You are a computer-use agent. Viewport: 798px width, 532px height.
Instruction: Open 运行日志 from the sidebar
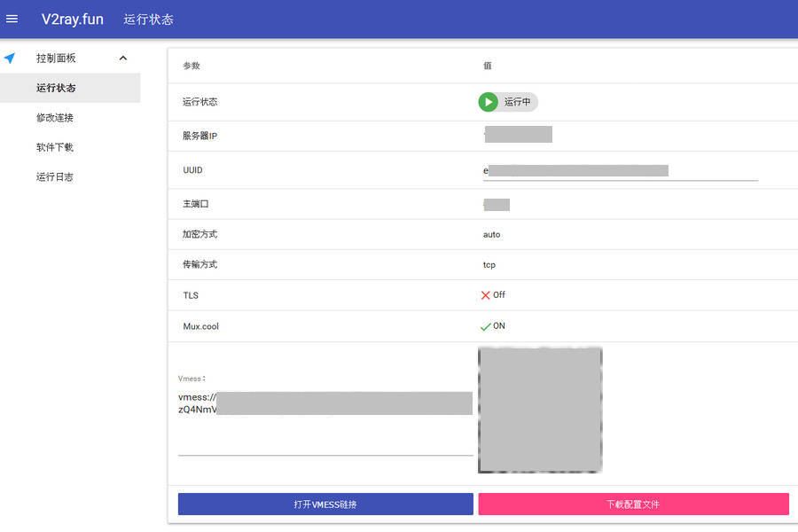tap(55, 177)
